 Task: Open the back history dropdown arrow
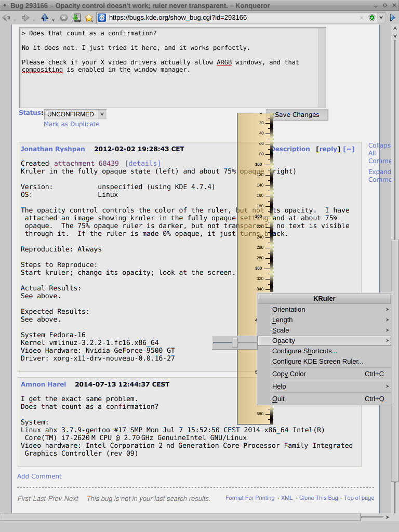(x=15, y=20)
